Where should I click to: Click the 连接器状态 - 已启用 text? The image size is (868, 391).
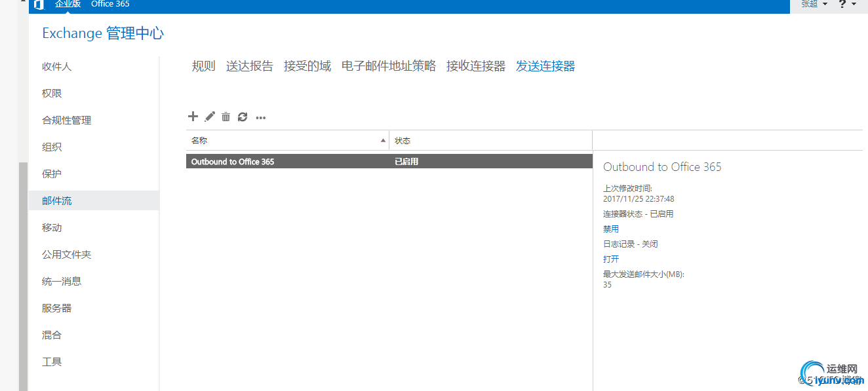coord(638,214)
